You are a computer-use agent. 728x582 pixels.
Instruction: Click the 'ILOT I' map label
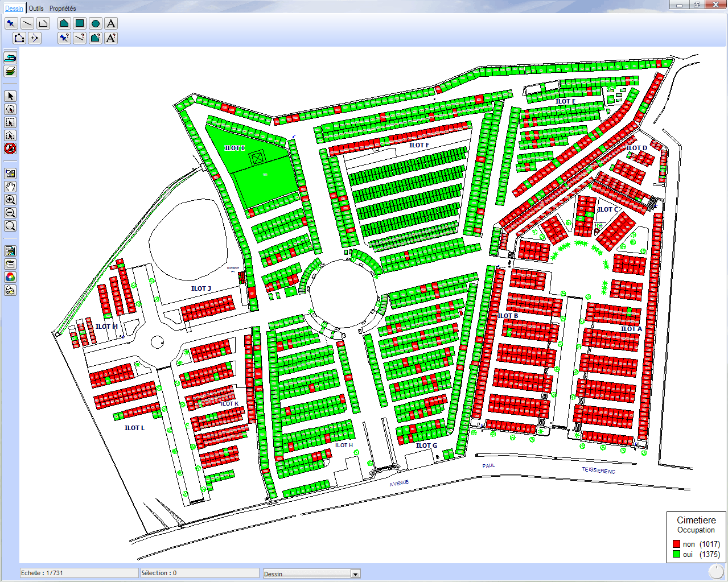235,148
